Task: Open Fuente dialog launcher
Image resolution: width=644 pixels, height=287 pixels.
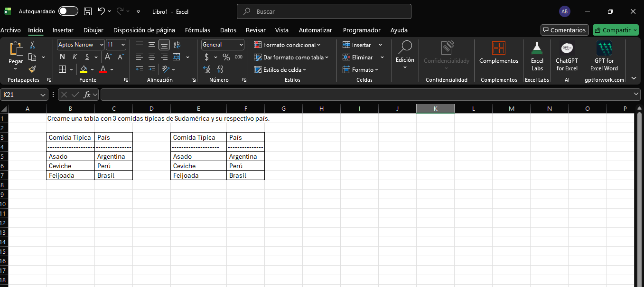Action: point(126,80)
